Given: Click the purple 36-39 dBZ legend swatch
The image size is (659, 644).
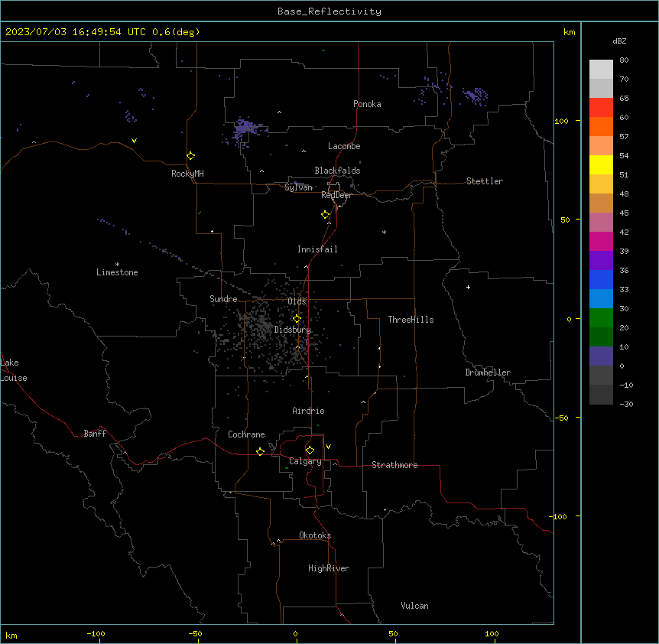Looking at the screenshot, I should click(x=601, y=261).
